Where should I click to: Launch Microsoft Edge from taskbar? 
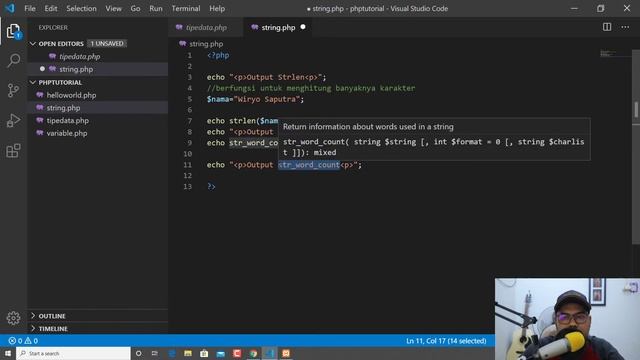point(171,353)
